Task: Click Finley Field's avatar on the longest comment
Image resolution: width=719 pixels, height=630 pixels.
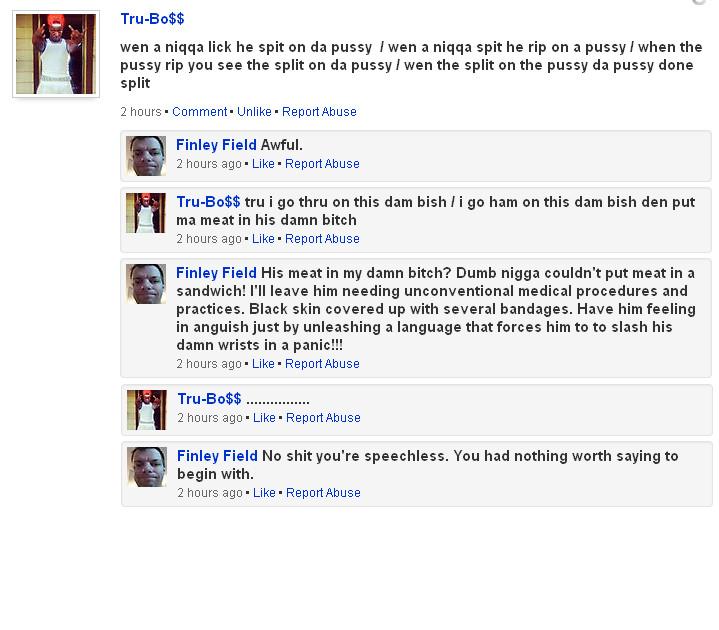Action: point(146,284)
